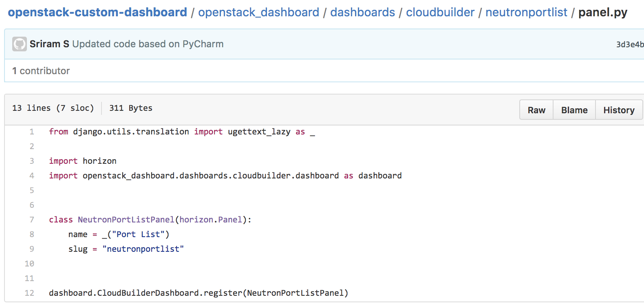This screenshot has height=308, width=644.
Task: Select line number 10
Action: [x=29, y=264]
